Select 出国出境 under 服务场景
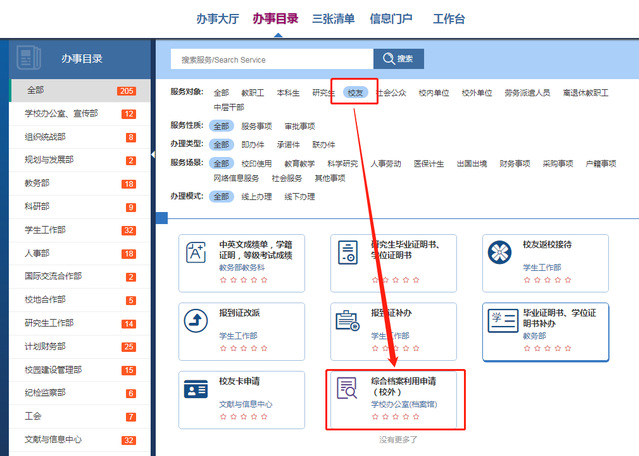 pos(472,164)
